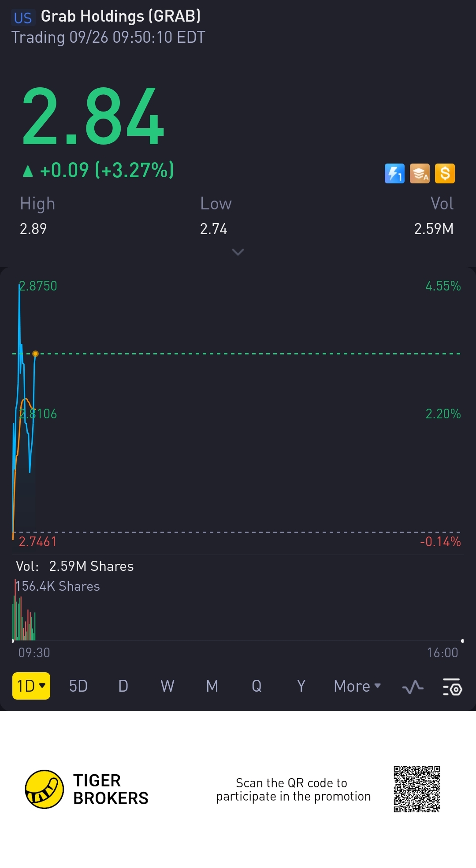Tap the Tiger Brokers logo

(44, 789)
